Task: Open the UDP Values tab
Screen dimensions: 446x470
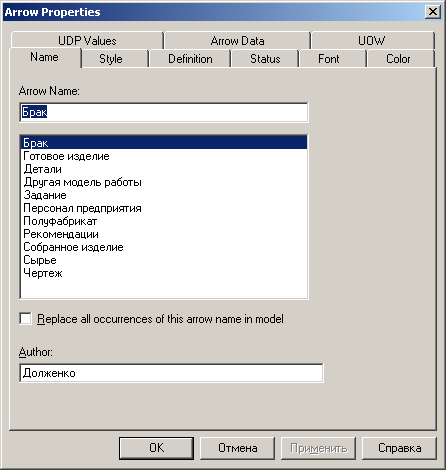Action: pyautogui.click(x=87, y=41)
